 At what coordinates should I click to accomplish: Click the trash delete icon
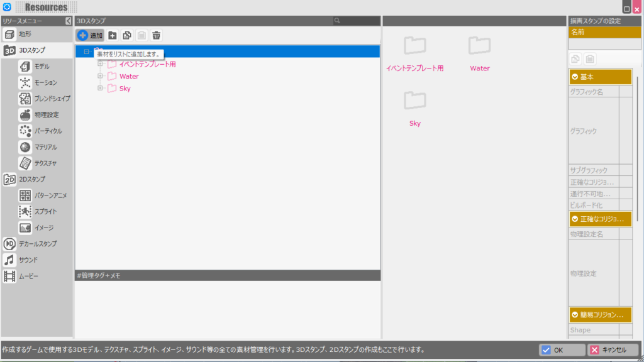[x=156, y=36]
